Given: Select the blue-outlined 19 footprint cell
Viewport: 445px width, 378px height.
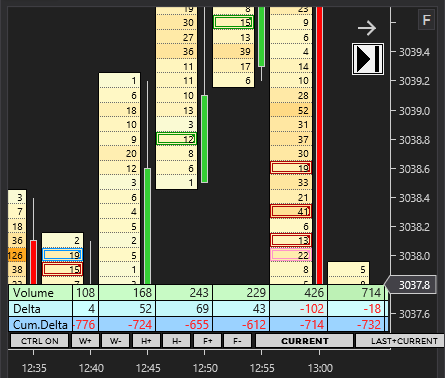Looking at the screenshot, I should 62,255.
